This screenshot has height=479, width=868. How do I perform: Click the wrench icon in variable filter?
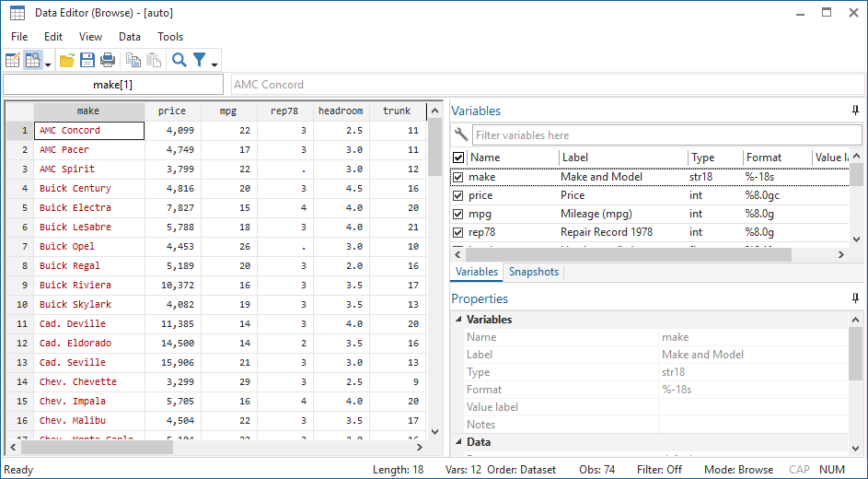click(x=460, y=134)
